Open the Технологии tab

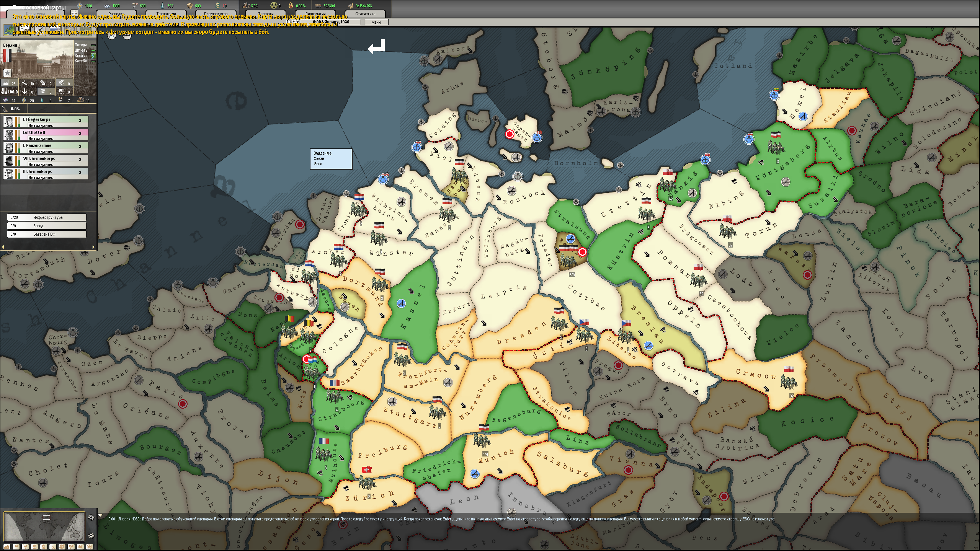tap(166, 14)
